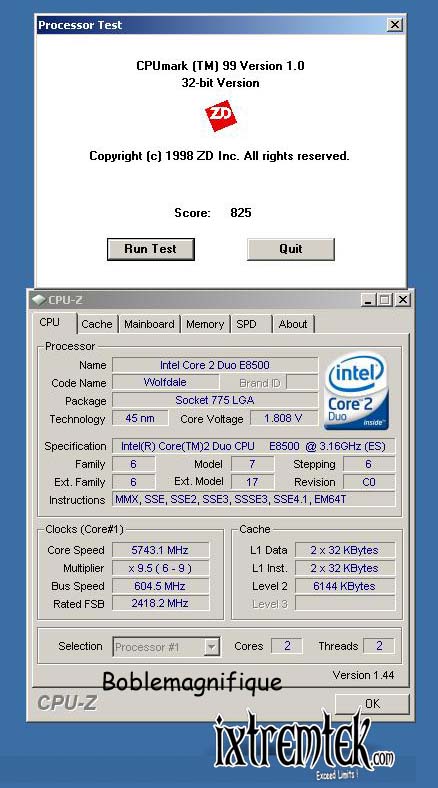Click the Specification field text

[253, 446]
